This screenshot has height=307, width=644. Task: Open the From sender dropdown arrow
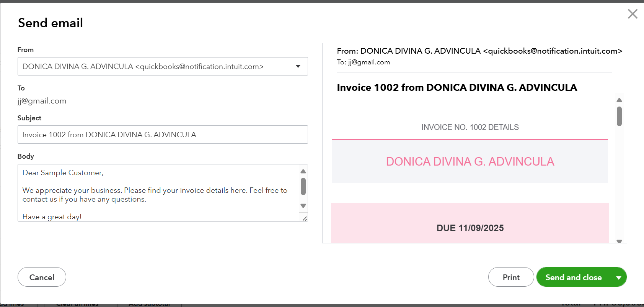298,67
